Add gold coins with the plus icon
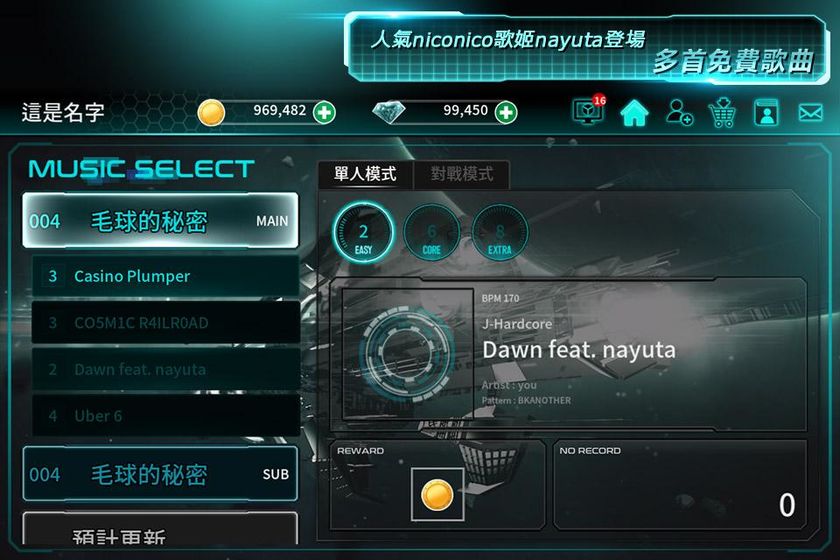This screenshot has width=840, height=560. 324,113
